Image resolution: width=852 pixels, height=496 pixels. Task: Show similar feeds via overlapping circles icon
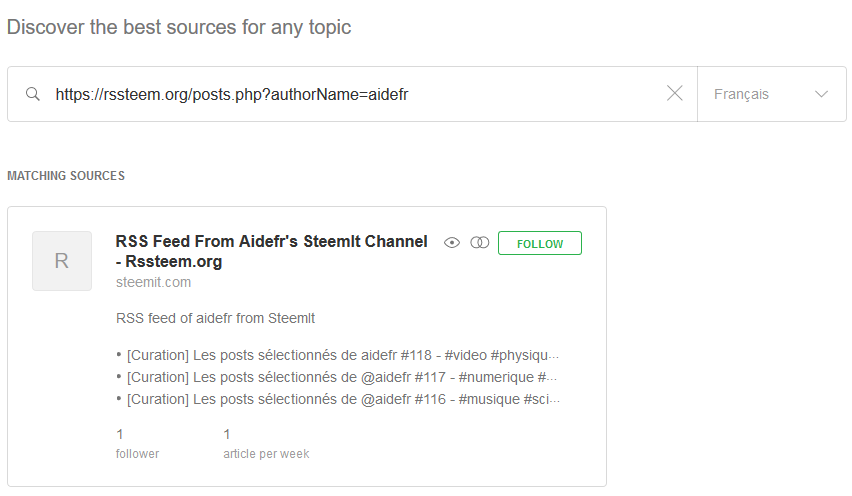(479, 242)
